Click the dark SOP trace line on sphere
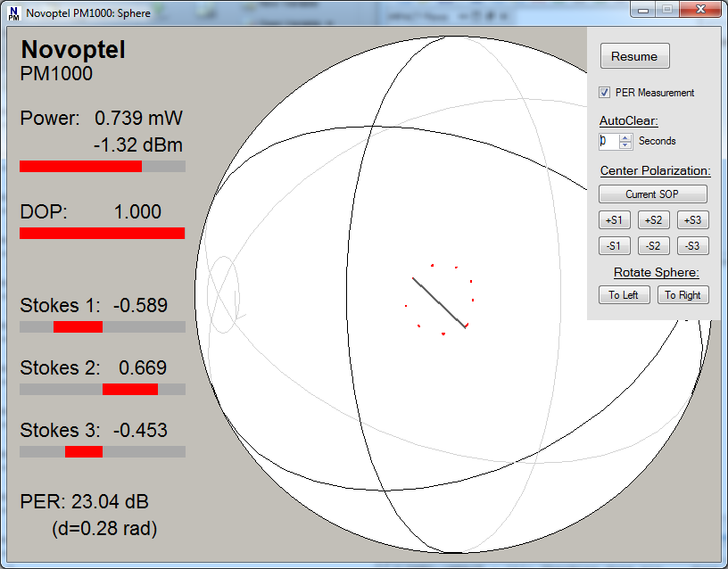728x569 pixels. pyautogui.click(x=439, y=302)
